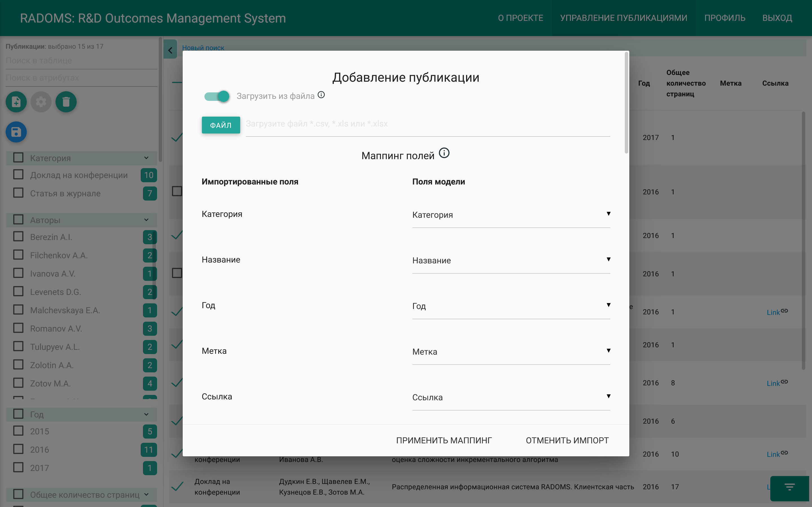Open the О ПРОЕКТЕ menu item
This screenshot has width=812, height=507.
pyautogui.click(x=520, y=18)
